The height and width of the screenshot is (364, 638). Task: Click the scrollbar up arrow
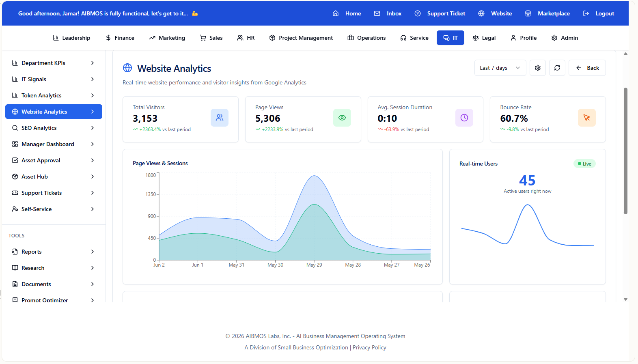(625, 54)
